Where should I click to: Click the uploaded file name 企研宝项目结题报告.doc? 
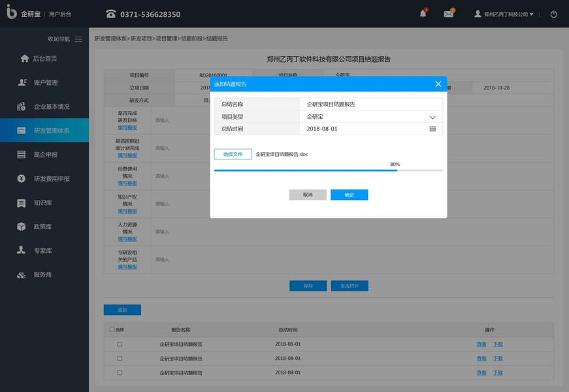282,154
